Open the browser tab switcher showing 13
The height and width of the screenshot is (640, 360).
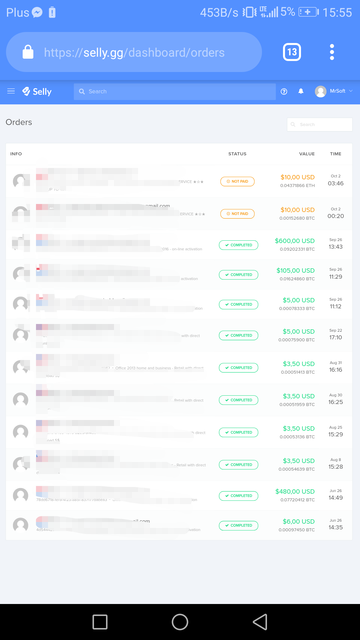292,52
